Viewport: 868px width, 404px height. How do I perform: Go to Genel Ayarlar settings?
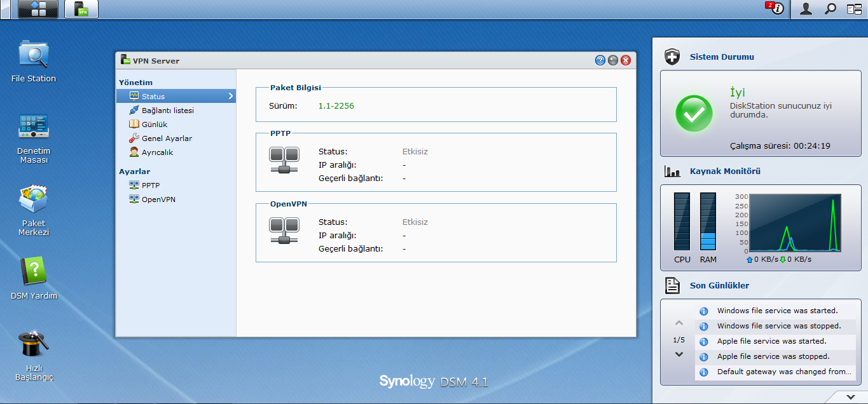tap(167, 138)
